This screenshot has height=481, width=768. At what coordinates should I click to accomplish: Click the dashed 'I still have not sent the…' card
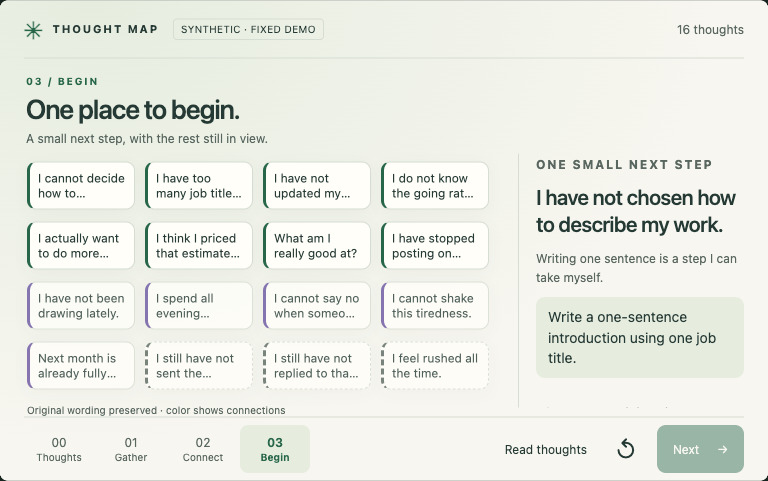click(x=198, y=365)
